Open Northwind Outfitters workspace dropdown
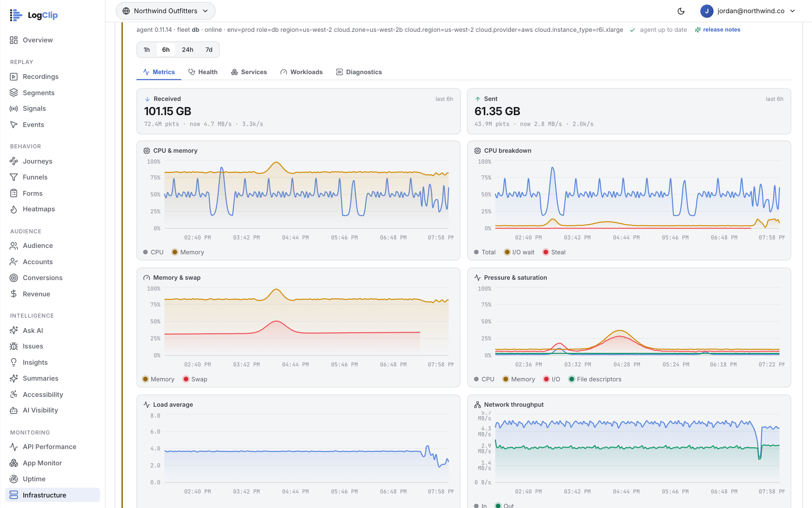 coord(165,11)
